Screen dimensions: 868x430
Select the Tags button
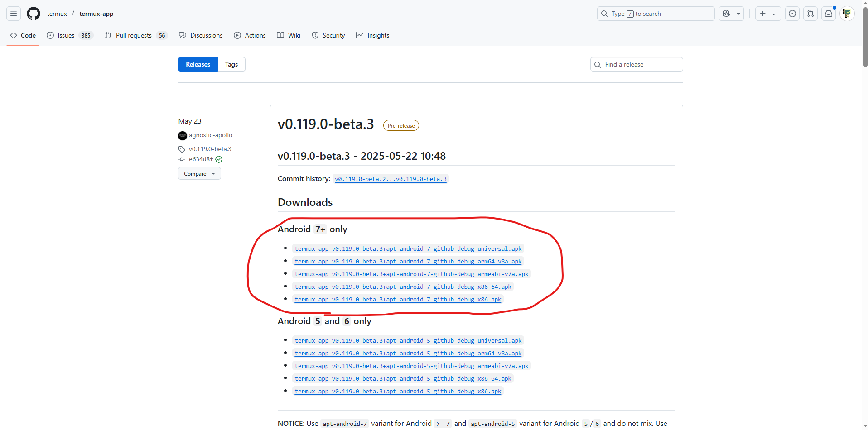[x=231, y=64]
